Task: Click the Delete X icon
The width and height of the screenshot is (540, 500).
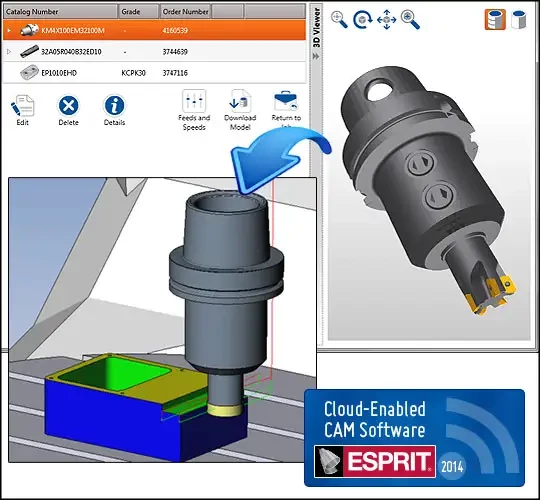Action: tap(68, 105)
